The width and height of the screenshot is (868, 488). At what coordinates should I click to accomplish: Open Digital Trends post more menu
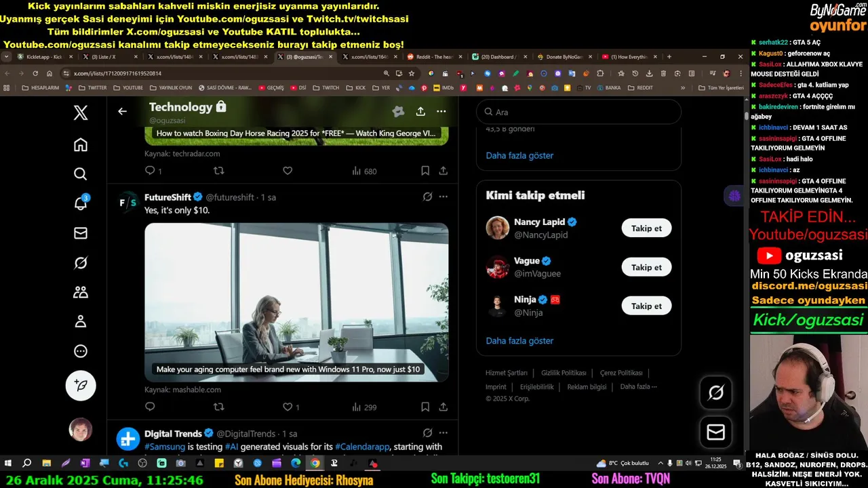[x=443, y=432]
